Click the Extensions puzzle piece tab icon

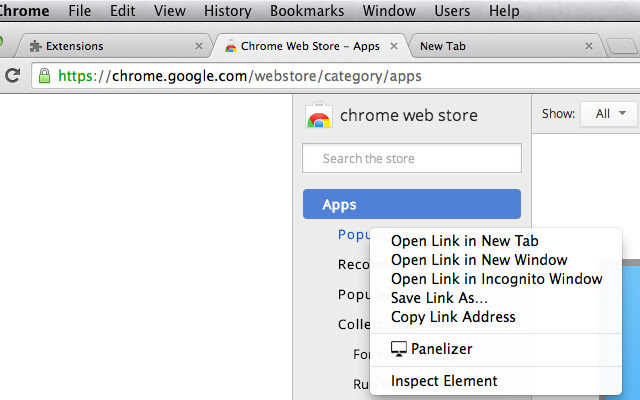point(36,46)
